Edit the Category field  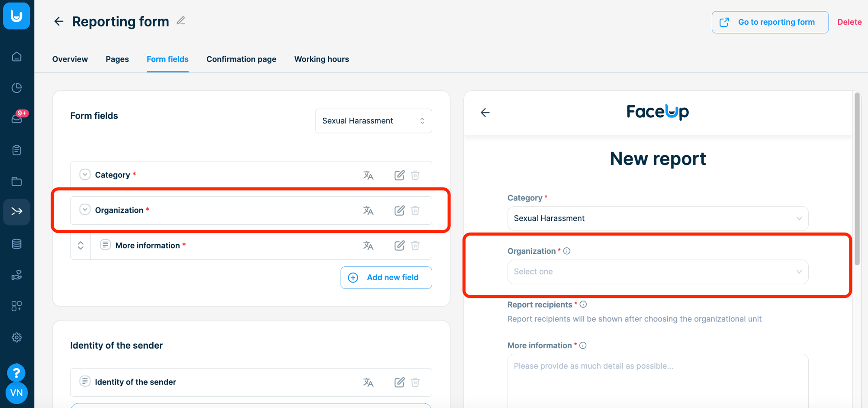(x=399, y=175)
